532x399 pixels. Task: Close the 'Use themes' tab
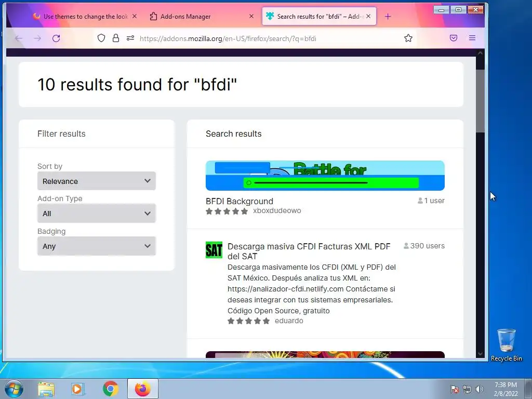pos(135,16)
